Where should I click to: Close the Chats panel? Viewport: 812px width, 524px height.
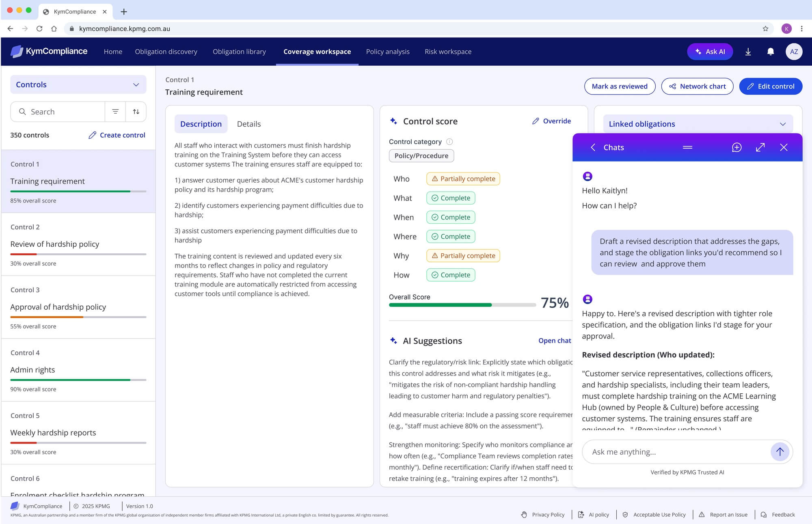click(784, 147)
